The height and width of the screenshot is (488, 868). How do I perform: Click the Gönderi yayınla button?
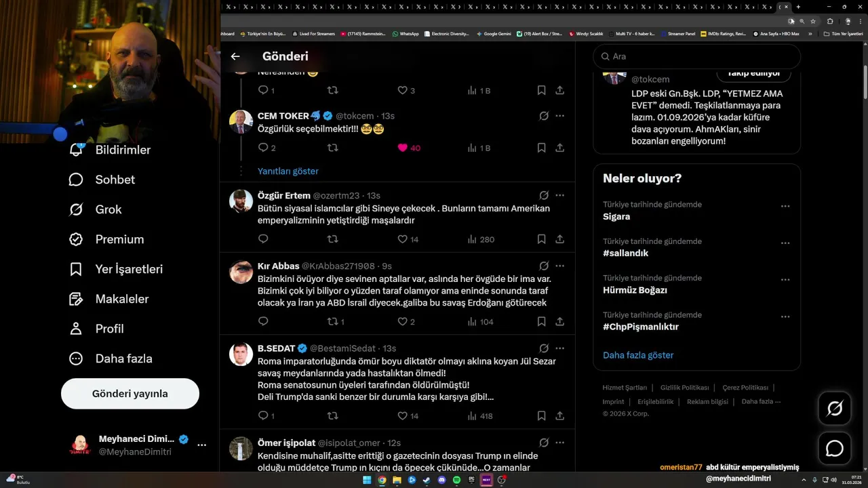pos(130,394)
